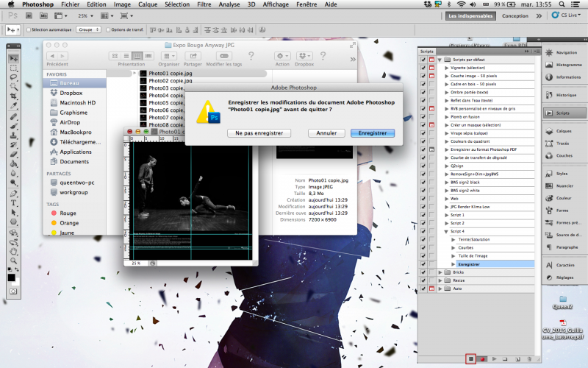Select the Clone Stamp tool

point(13,135)
